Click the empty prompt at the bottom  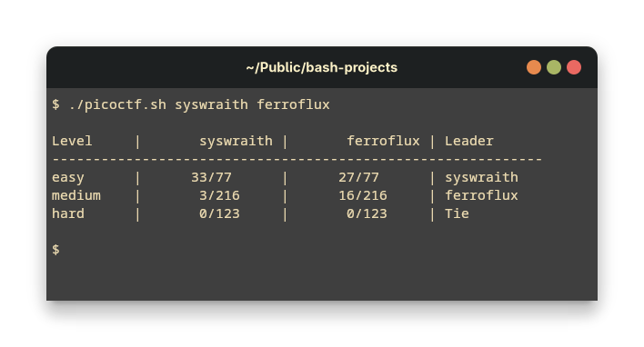click(x=55, y=250)
